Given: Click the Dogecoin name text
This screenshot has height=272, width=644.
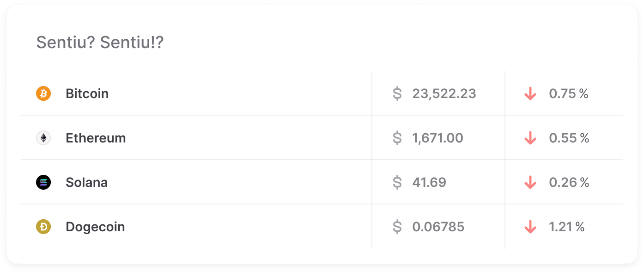Looking at the screenshot, I should click(x=95, y=227).
